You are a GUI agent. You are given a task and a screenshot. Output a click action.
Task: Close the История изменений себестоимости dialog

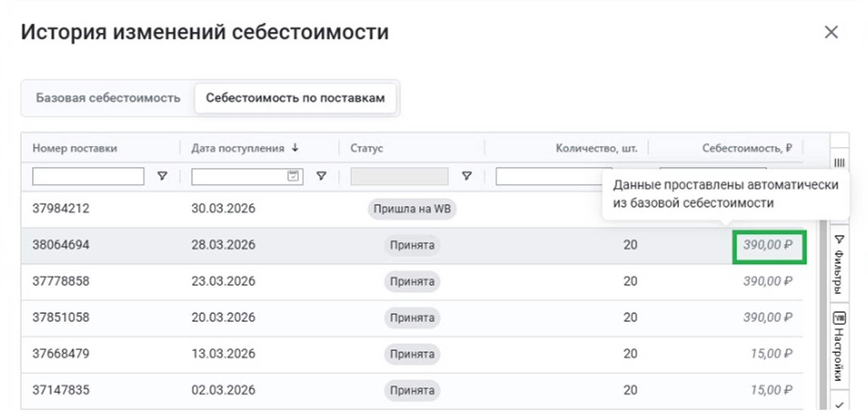coord(831,32)
